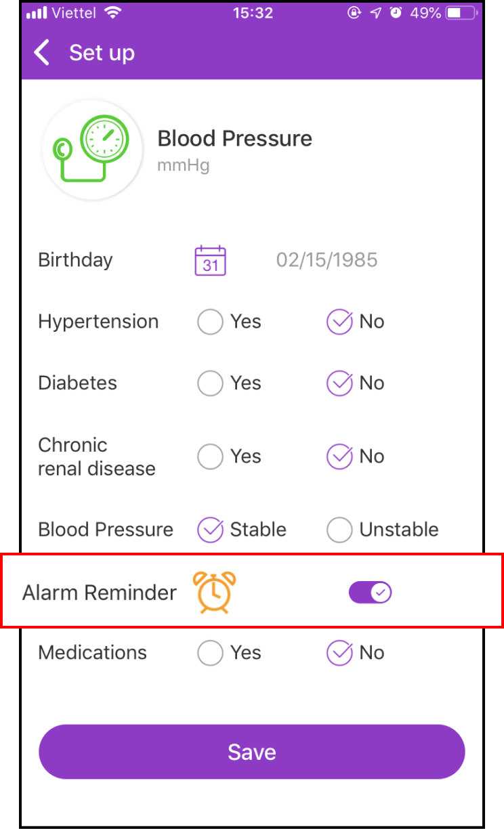Choose Unstable for Blood Pressure
The width and height of the screenshot is (504, 829).
point(339,530)
